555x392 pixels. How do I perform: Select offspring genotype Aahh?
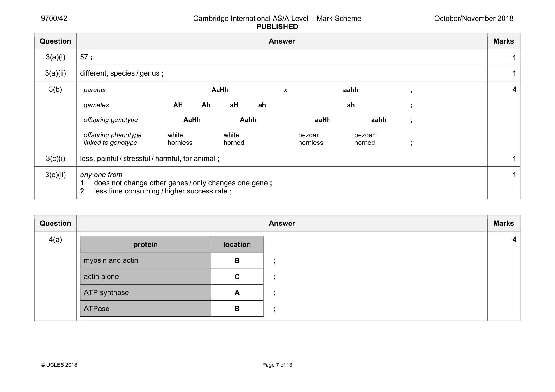coord(248,120)
